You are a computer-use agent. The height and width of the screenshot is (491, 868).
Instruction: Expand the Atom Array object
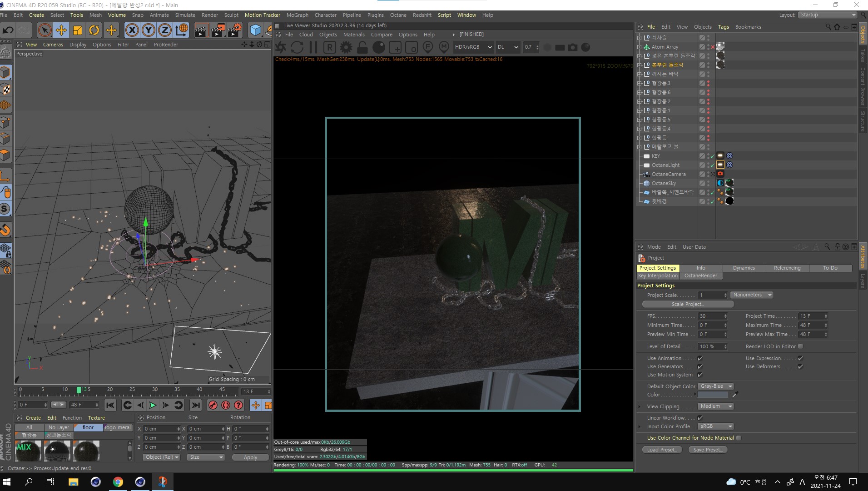point(640,47)
